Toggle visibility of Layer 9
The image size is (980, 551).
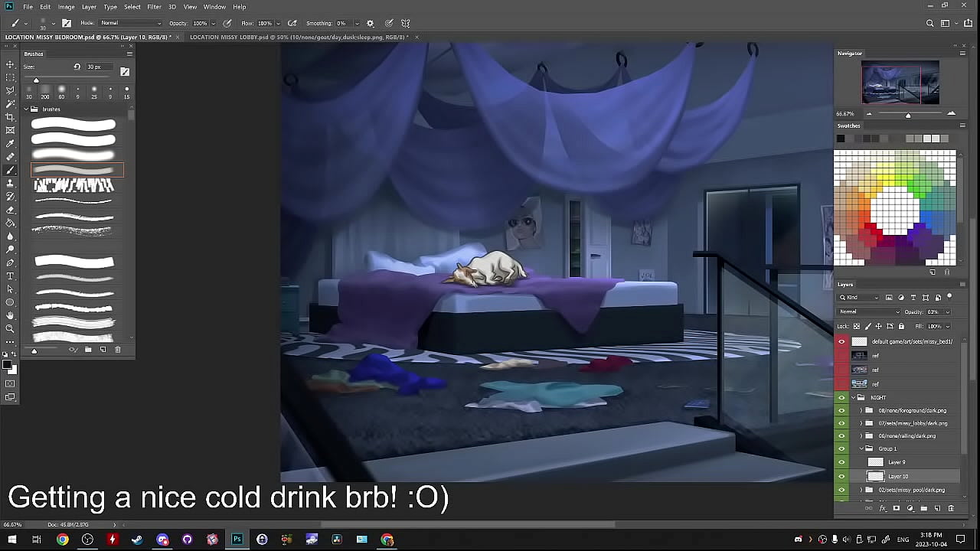point(841,462)
